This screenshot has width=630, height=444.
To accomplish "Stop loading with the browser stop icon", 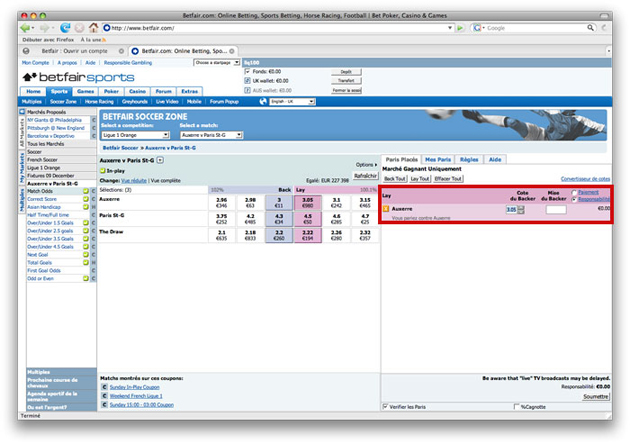I will (80, 28).
